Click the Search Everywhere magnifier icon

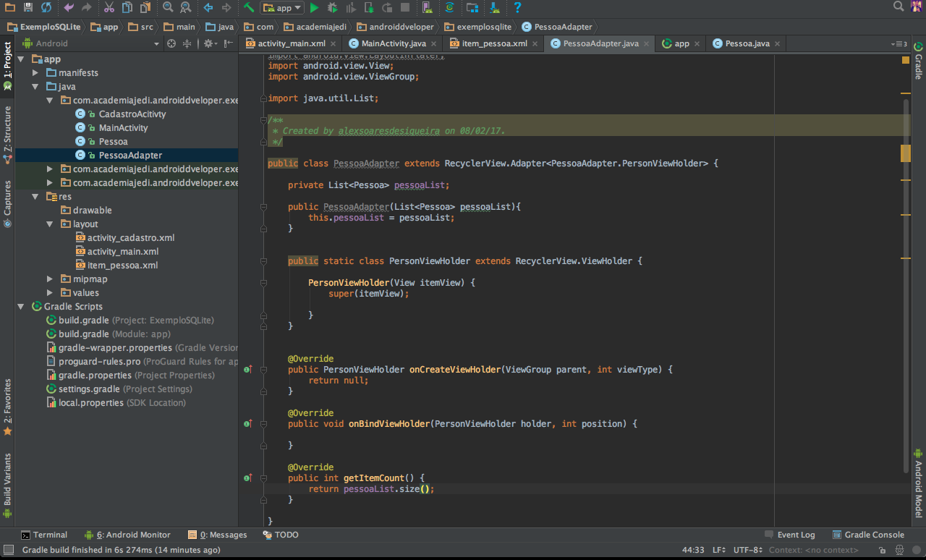899,7
